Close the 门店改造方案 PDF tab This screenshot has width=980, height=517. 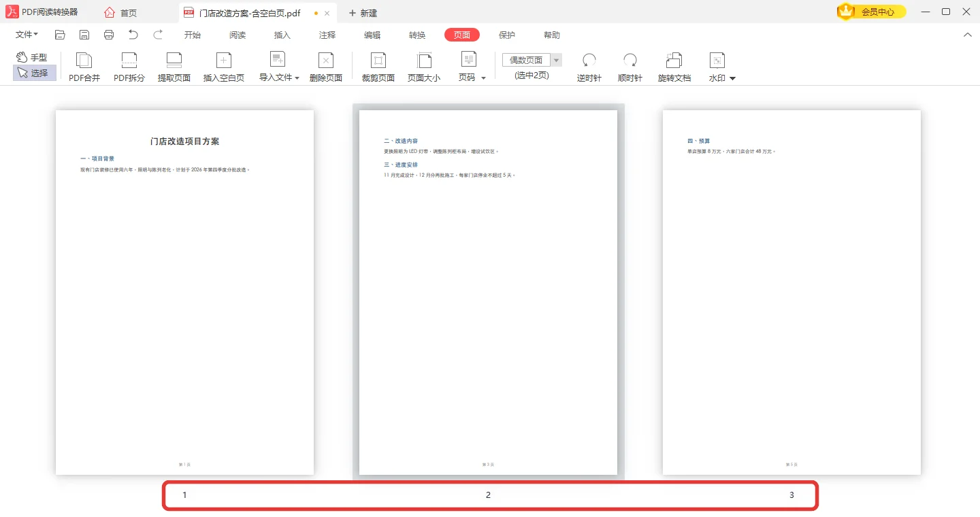click(x=327, y=13)
